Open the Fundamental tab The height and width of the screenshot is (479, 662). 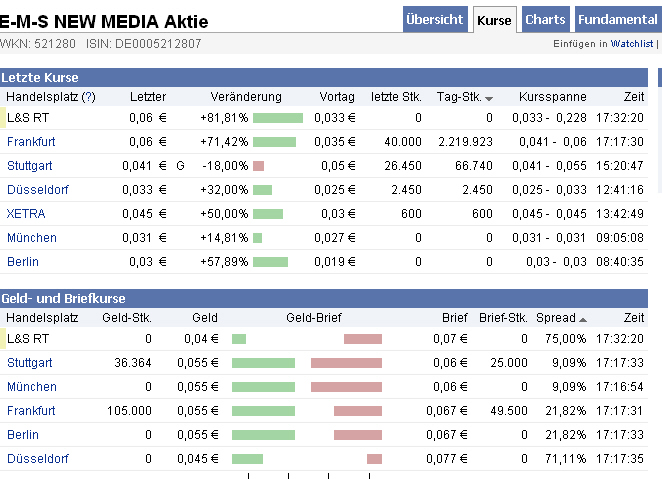coord(617,19)
